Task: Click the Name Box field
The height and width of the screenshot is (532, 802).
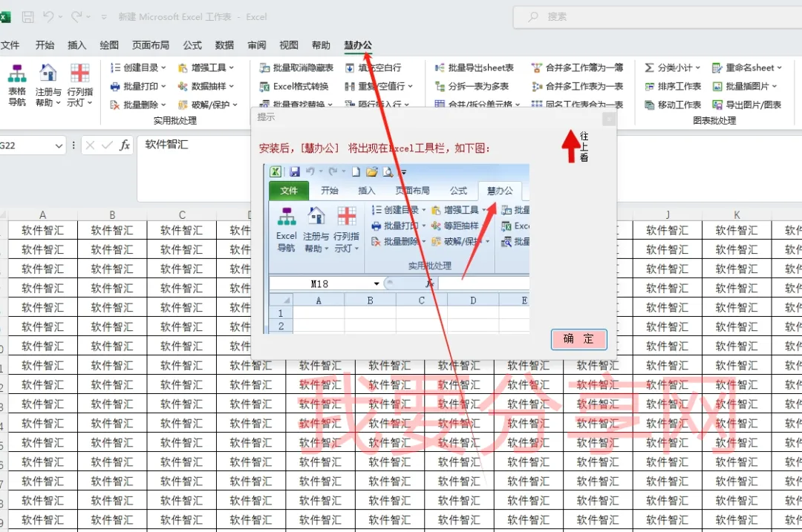Action: tap(33, 145)
